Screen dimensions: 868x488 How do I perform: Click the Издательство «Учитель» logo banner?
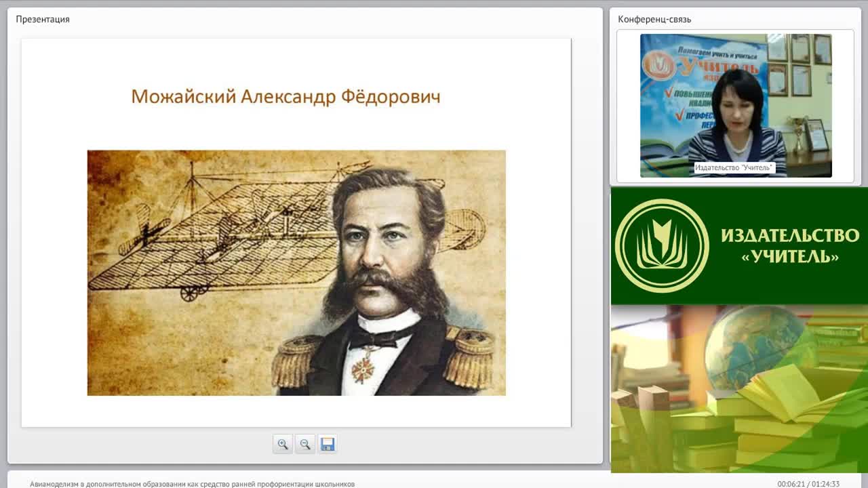tap(739, 245)
